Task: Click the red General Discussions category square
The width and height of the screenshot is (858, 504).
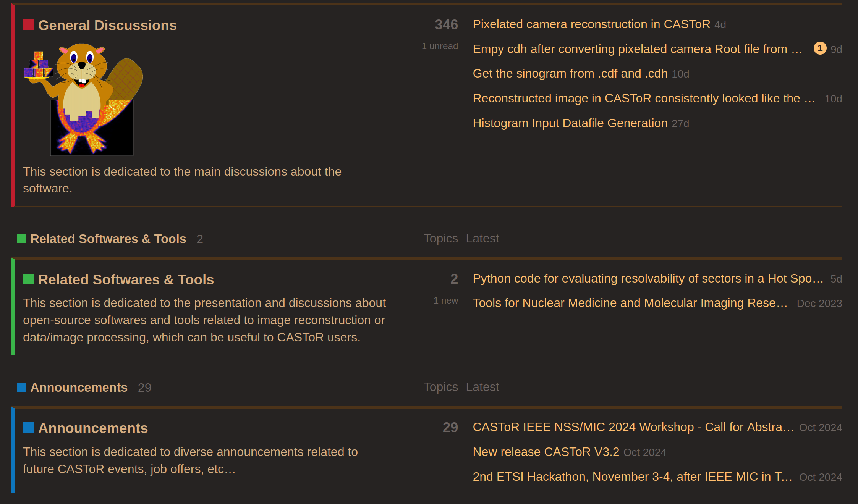Action: coord(28,25)
